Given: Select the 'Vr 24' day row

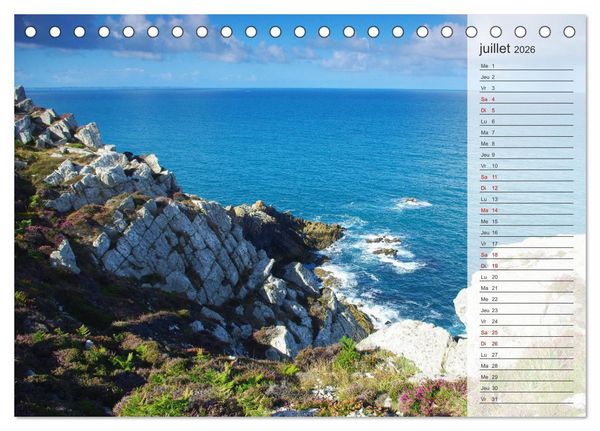Looking at the screenshot, I should coord(527,321).
